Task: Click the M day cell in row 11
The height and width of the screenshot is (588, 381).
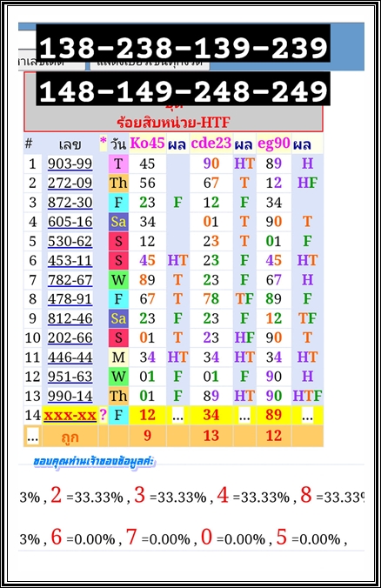Action: (118, 357)
